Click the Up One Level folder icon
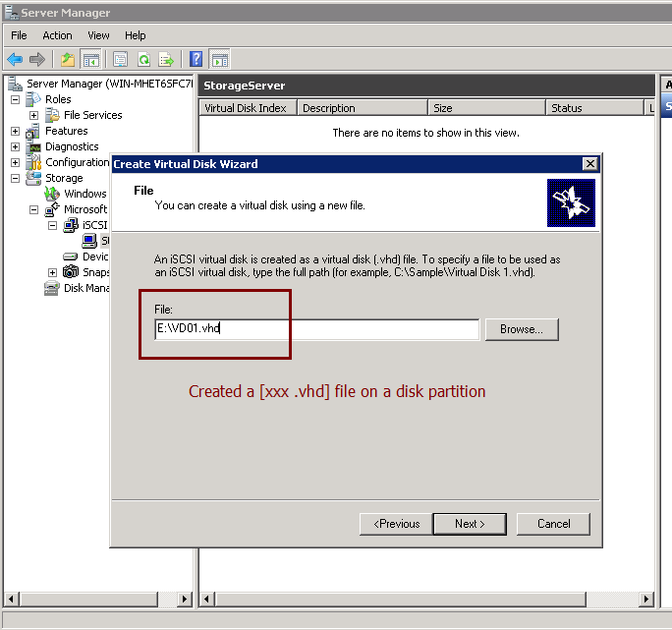 click(67, 59)
